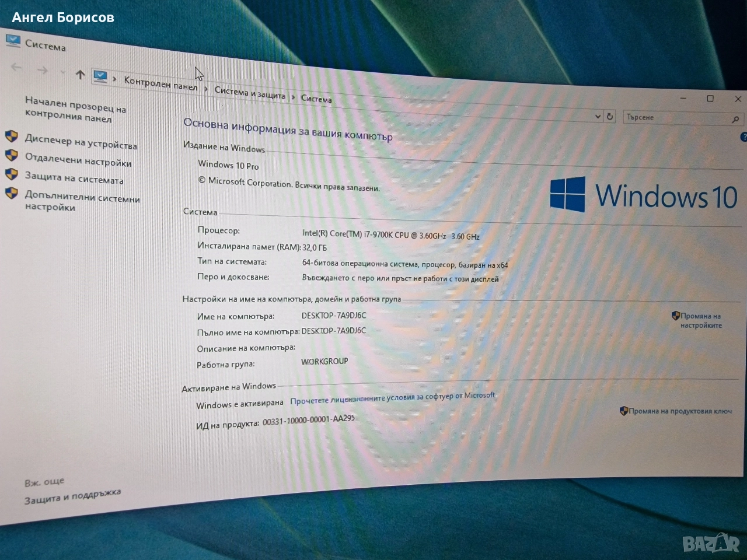
Task: Click shield icon beside Промяна на настройките
Action: (675, 316)
